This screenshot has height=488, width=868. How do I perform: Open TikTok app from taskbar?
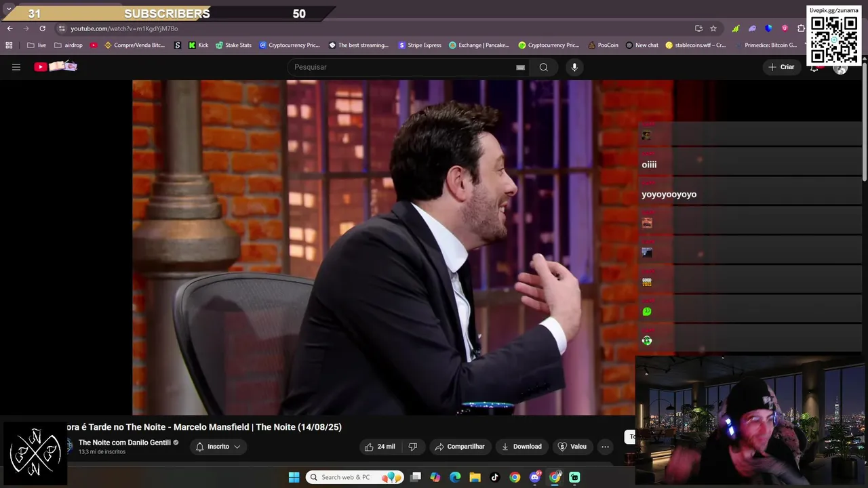tap(494, 477)
